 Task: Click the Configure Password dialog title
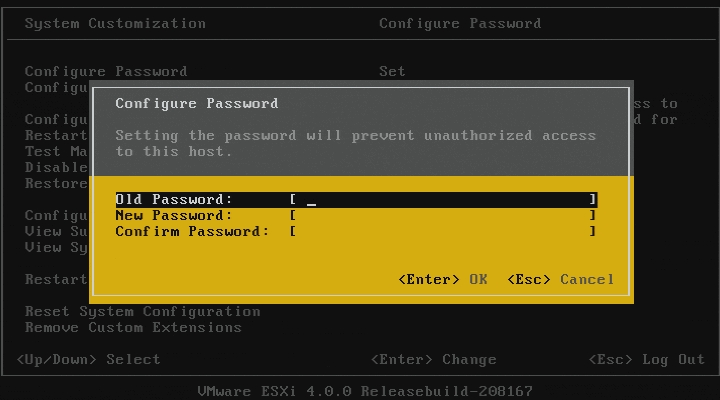[x=197, y=103]
